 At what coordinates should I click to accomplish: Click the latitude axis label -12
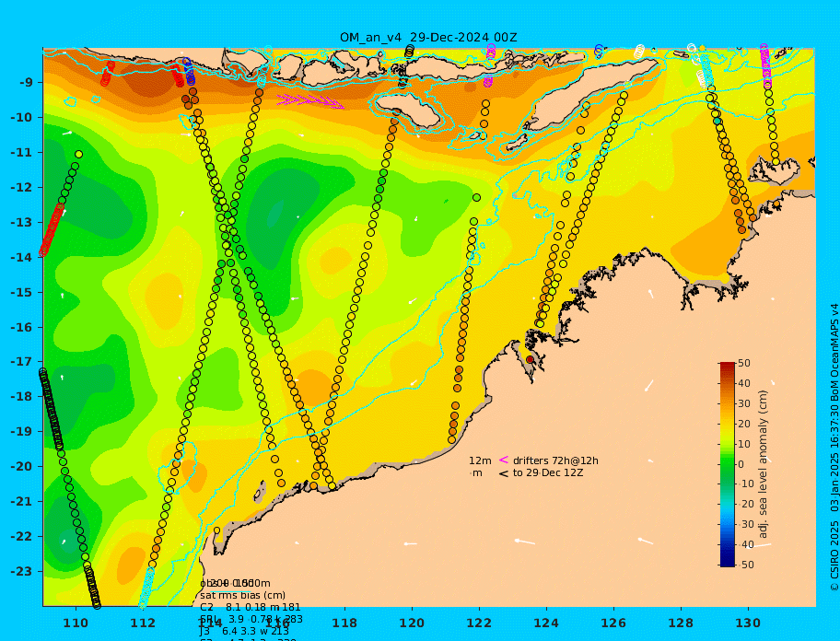pyautogui.click(x=24, y=187)
